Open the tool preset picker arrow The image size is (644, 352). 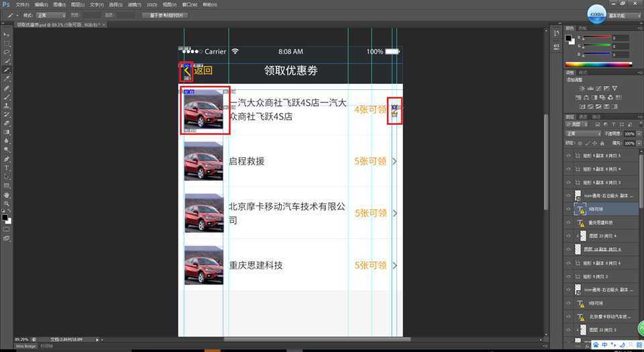[x=17, y=15]
